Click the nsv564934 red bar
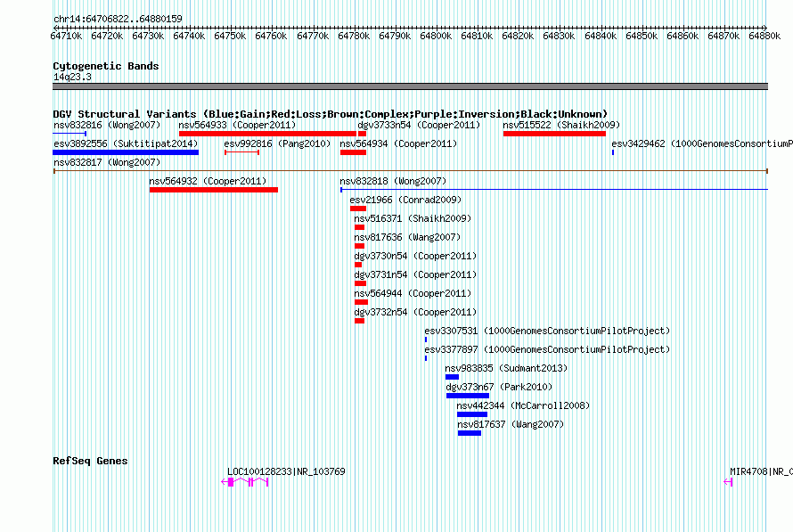 pyautogui.click(x=353, y=152)
